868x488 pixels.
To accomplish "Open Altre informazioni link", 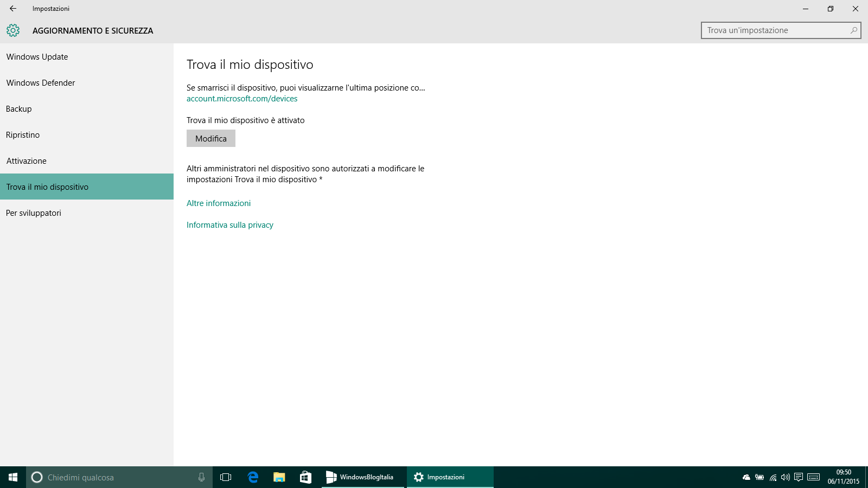I will click(219, 203).
